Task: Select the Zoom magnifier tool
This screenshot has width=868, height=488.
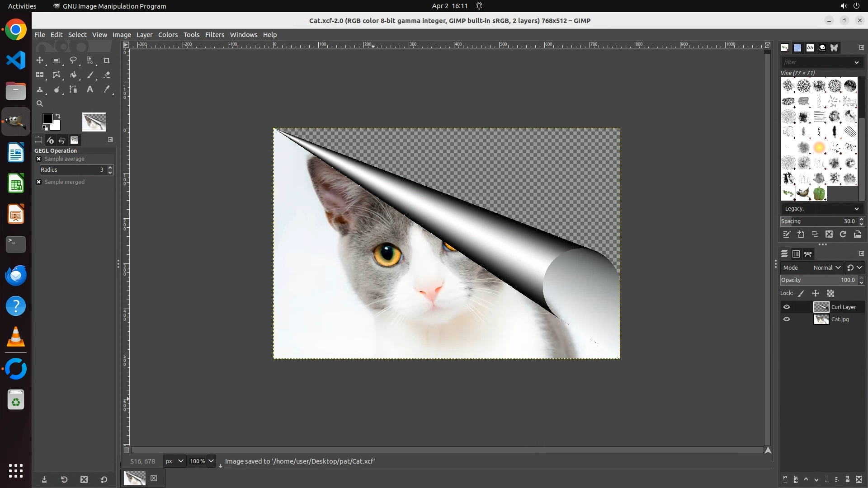Action: click(x=40, y=103)
